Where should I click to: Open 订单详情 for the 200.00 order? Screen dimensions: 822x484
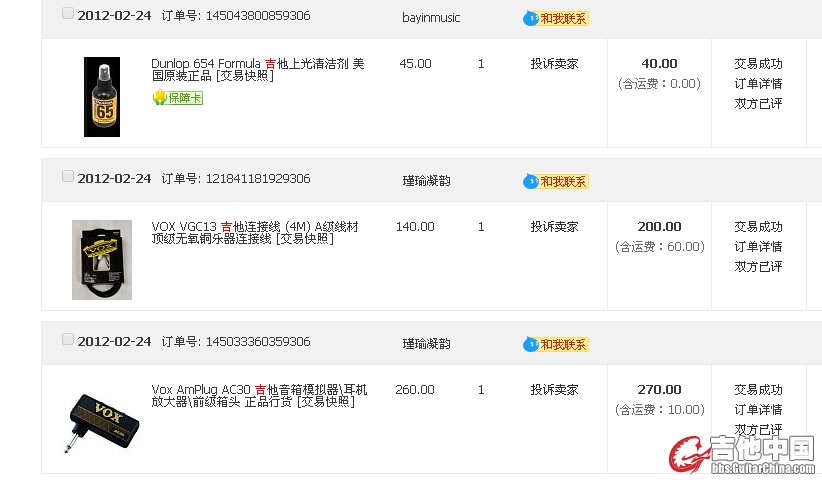point(758,246)
